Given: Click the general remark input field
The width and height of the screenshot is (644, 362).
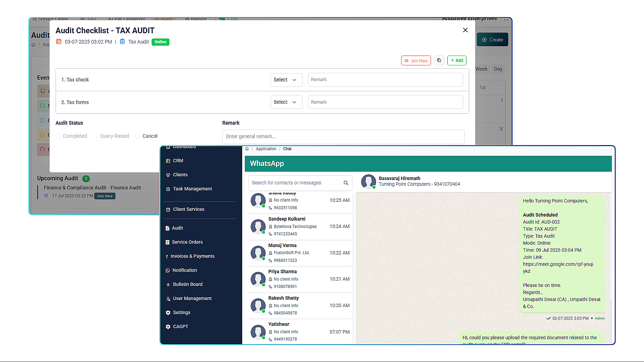Looking at the screenshot, I should click(343, 136).
